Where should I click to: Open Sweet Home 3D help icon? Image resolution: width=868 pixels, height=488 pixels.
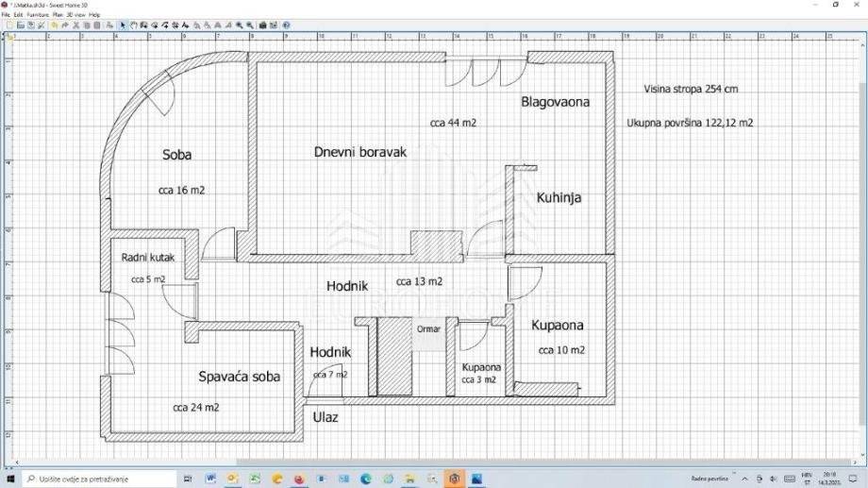point(285,25)
